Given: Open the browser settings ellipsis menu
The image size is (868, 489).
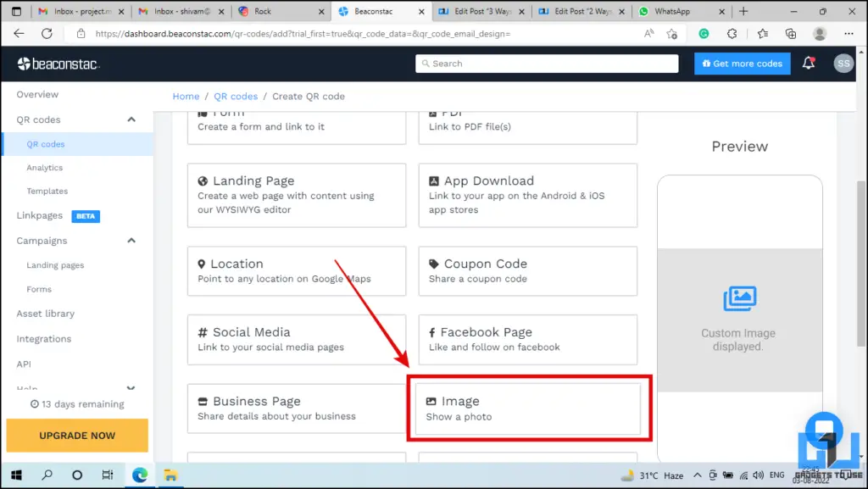Looking at the screenshot, I should pyautogui.click(x=849, y=34).
